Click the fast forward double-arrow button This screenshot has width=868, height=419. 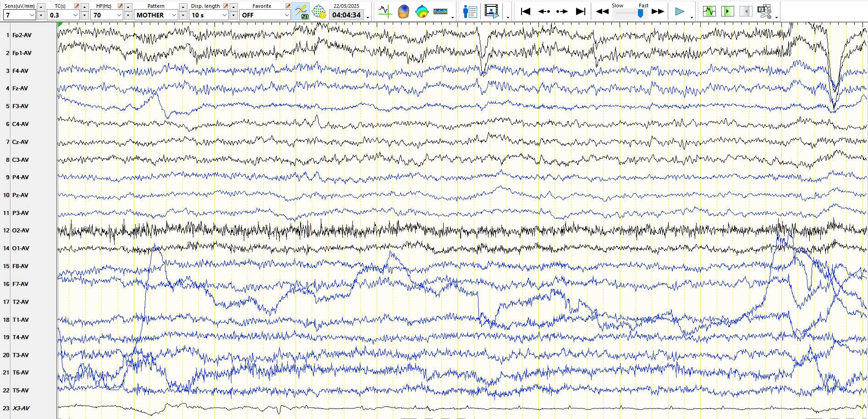658,11
